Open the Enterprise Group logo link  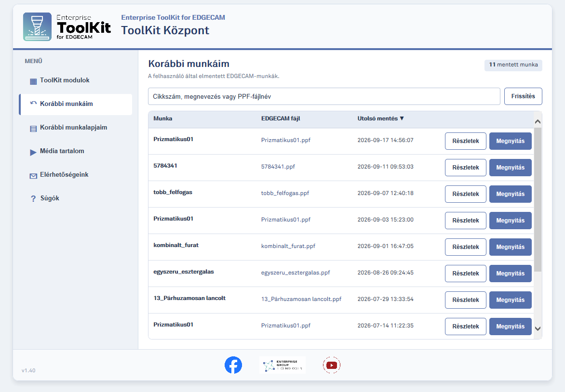(x=282, y=365)
